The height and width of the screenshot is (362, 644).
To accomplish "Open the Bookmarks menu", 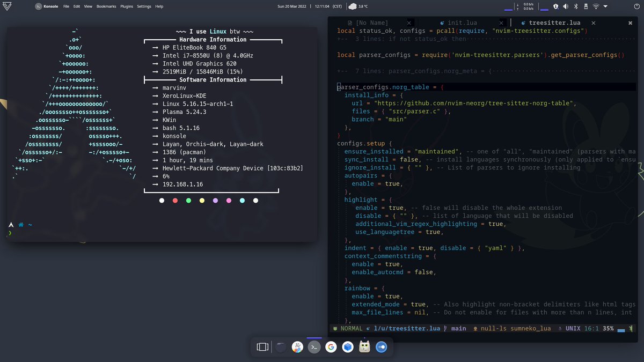I will click(106, 6).
